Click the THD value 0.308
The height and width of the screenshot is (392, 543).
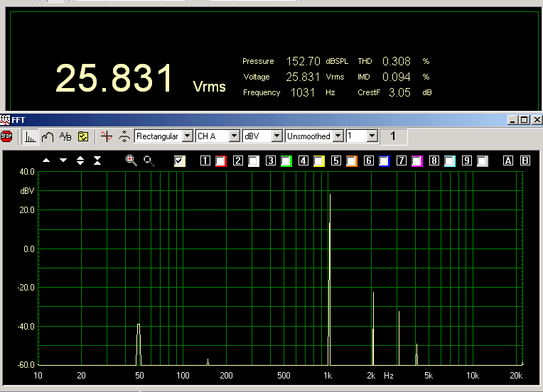[396, 61]
